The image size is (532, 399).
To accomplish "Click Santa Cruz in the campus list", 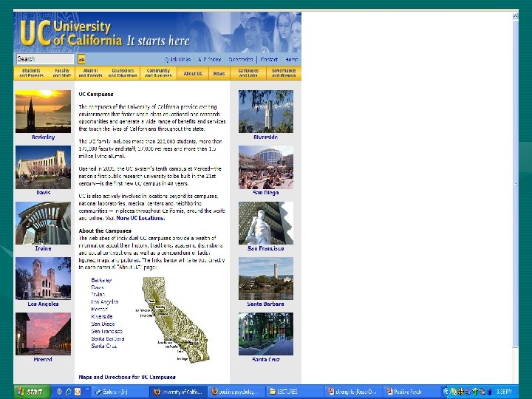I will pos(104,346).
